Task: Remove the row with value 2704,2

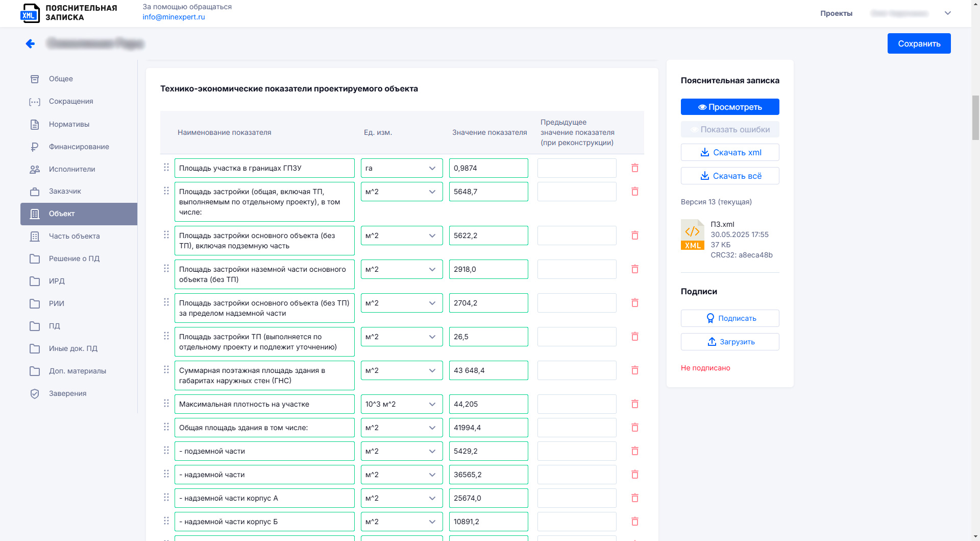Action: tap(635, 303)
